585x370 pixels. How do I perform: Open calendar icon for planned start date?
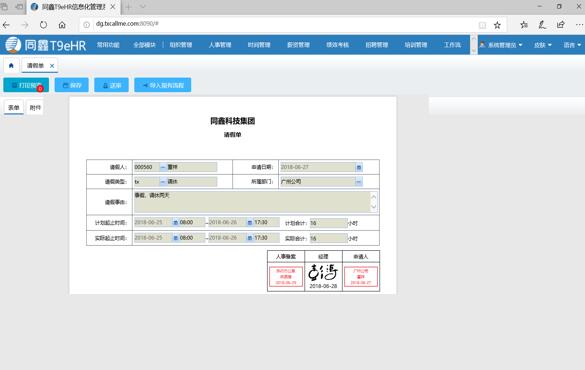(x=176, y=223)
